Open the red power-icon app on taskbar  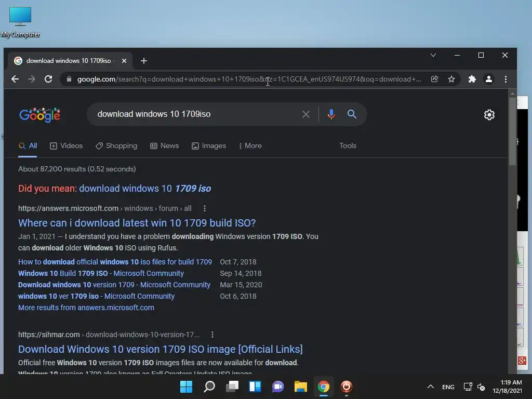coord(347,387)
